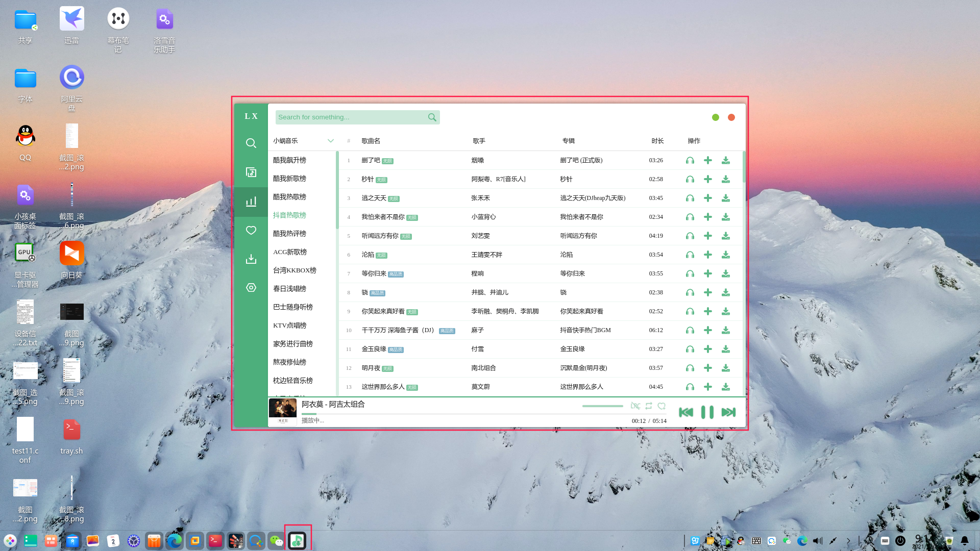Click the song title 我怕来者不是你
This screenshot has height=551, width=980.
(x=383, y=217)
